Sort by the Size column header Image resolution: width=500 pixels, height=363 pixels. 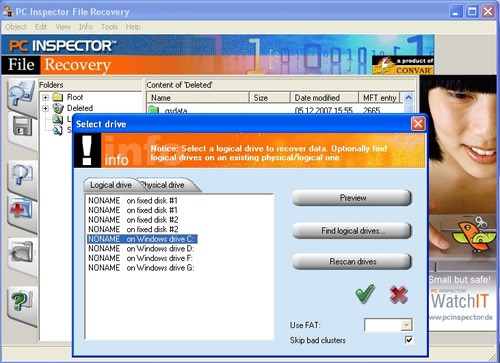click(x=270, y=98)
